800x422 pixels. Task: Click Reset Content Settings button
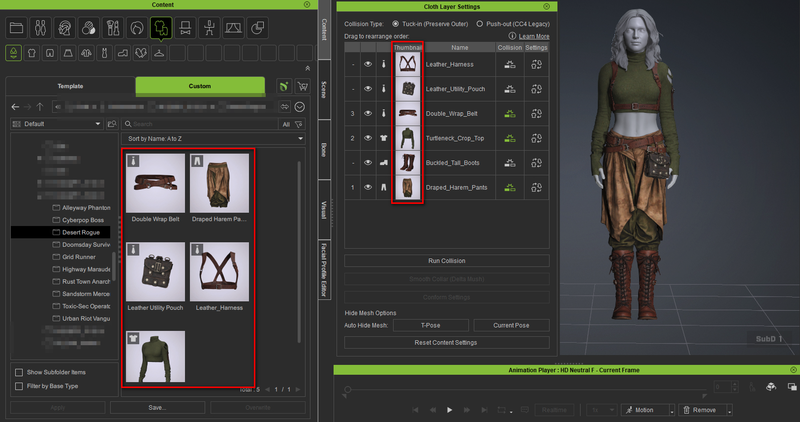[447, 342]
